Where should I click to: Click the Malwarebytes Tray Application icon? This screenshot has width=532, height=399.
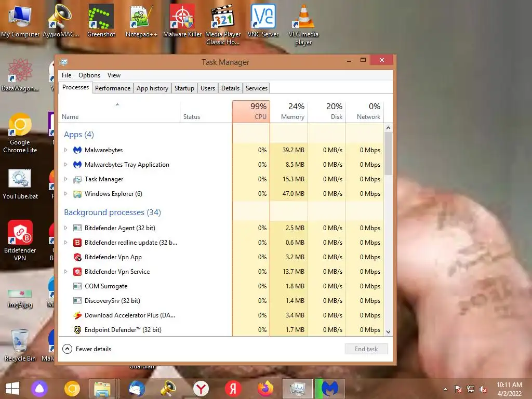[77, 165]
